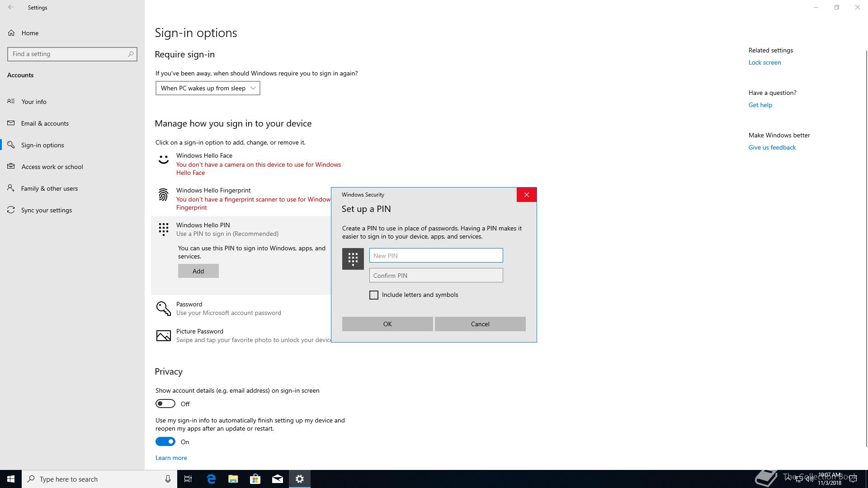Minimize the Settings window
The height and width of the screenshot is (488, 868).
click(x=816, y=7)
